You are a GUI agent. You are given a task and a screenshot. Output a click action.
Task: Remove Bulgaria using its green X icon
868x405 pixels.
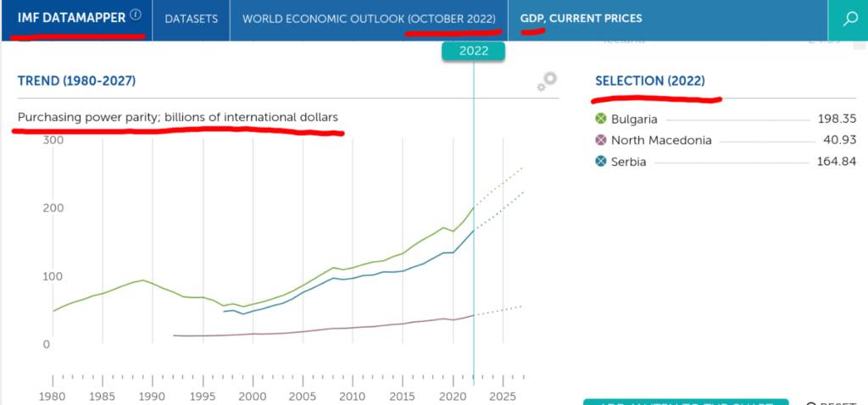pyautogui.click(x=601, y=119)
